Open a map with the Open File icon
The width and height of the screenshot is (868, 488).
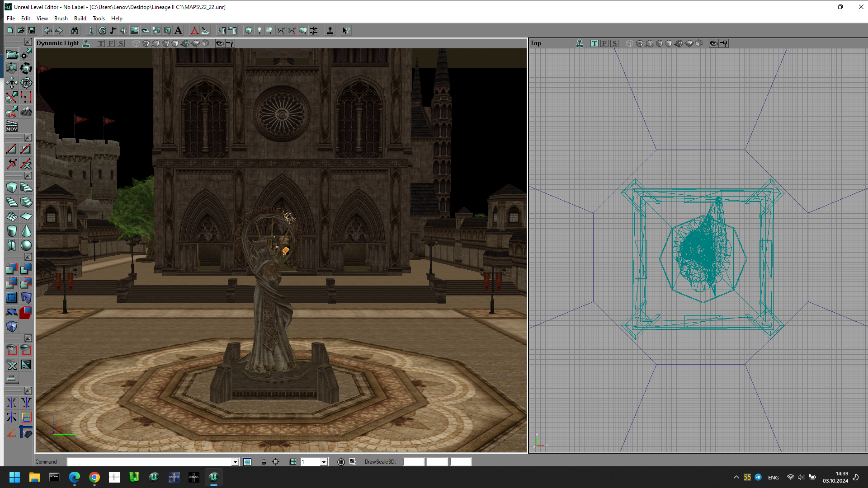click(x=21, y=30)
